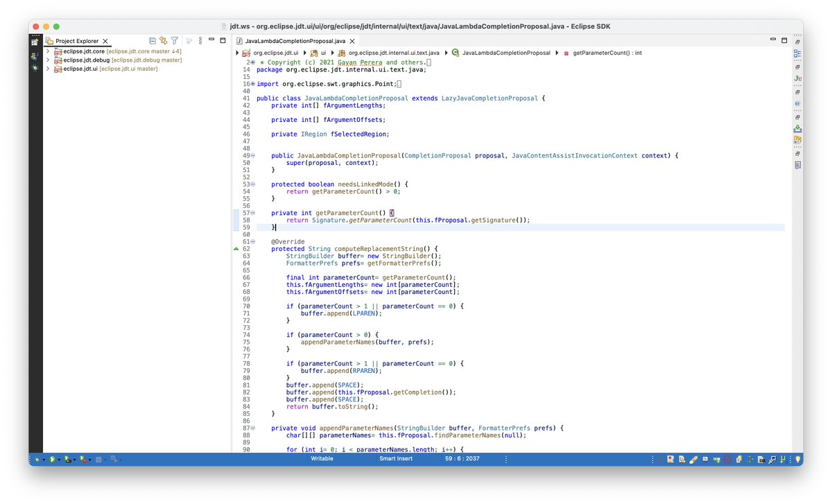Click Coverage launch icon in bottom toolbar

[67, 459]
